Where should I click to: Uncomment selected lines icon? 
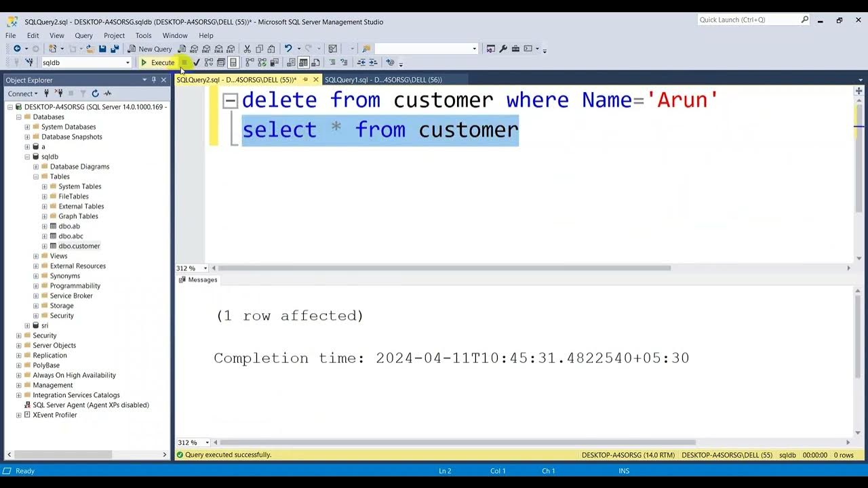coord(344,62)
